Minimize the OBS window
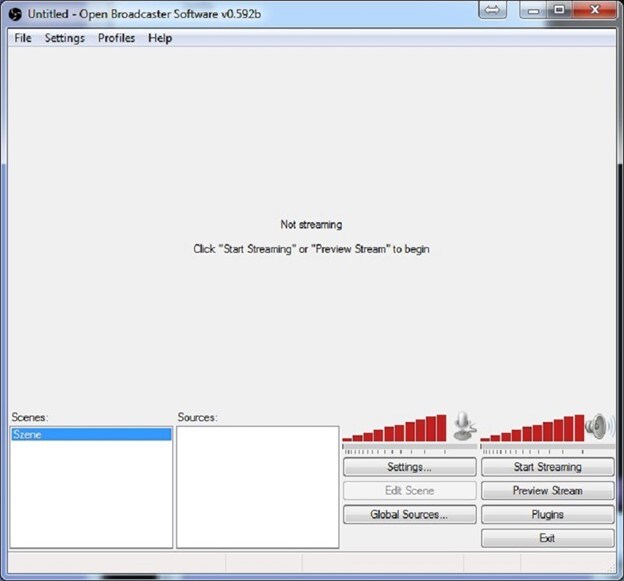 pos(534,10)
